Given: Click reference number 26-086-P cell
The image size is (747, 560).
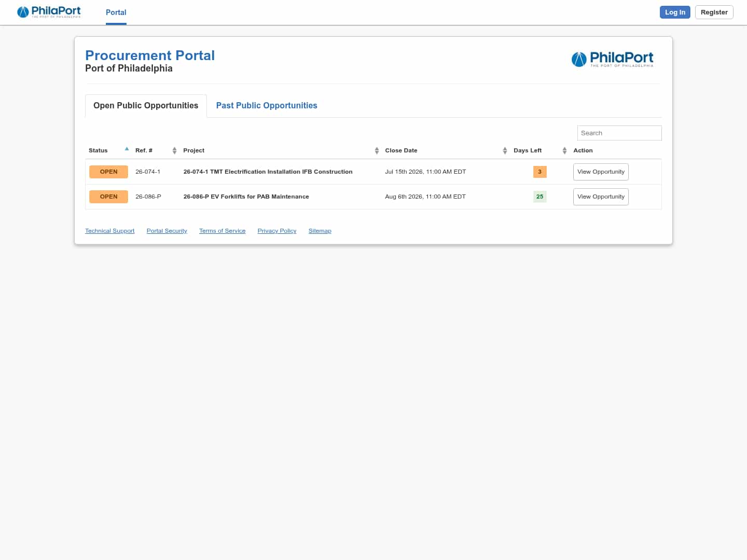Looking at the screenshot, I should (x=148, y=197).
